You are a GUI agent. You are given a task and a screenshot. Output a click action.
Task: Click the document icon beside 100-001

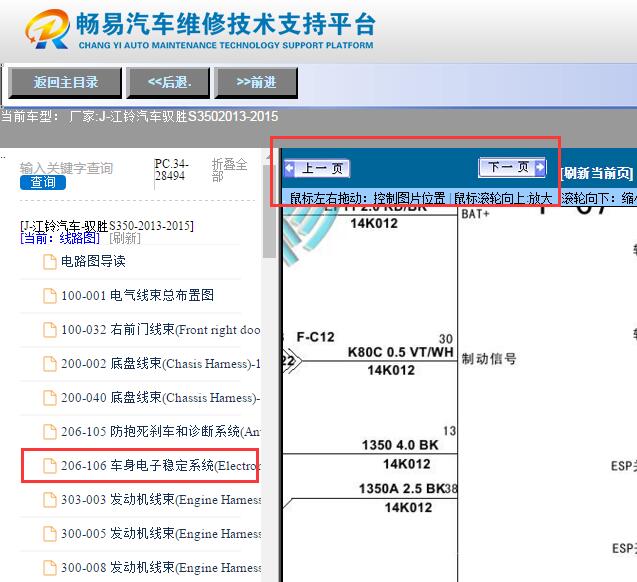click(50, 296)
